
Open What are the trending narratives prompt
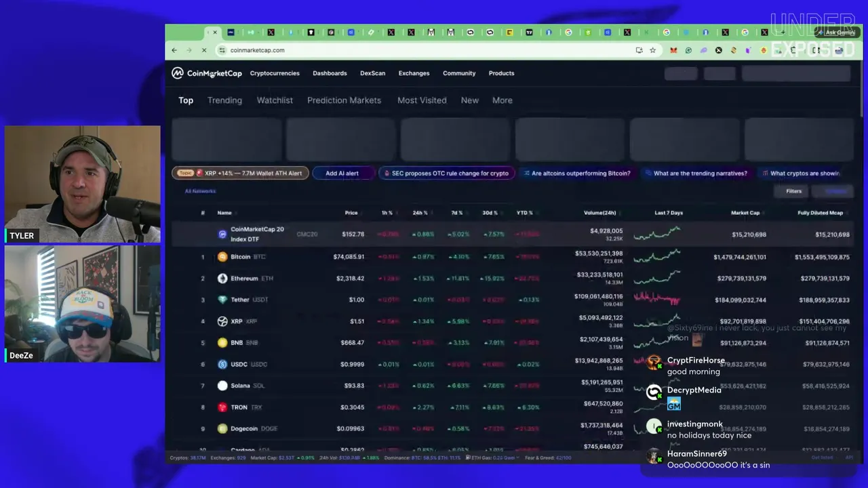coord(696,174)
